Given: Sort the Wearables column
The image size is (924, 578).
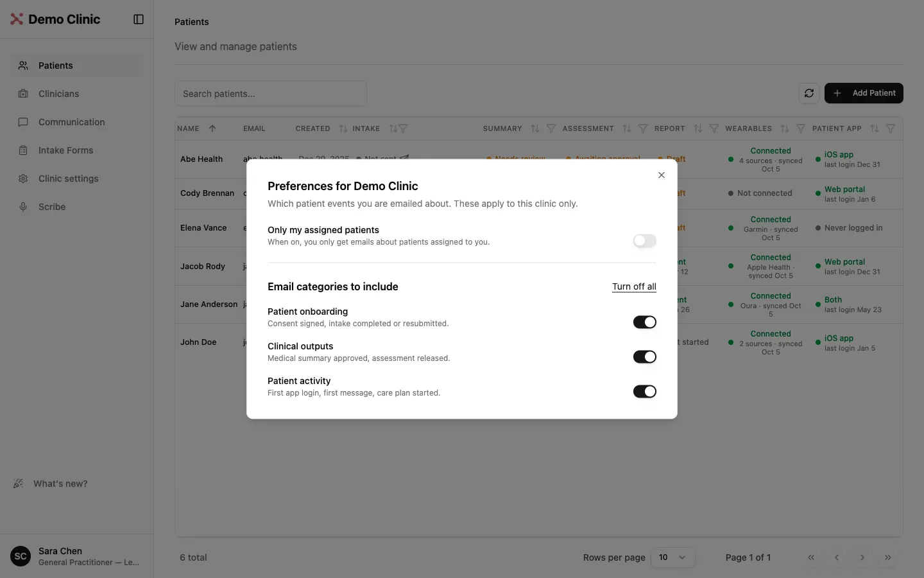Looking at the screenshot, I should tap(785, 128).
